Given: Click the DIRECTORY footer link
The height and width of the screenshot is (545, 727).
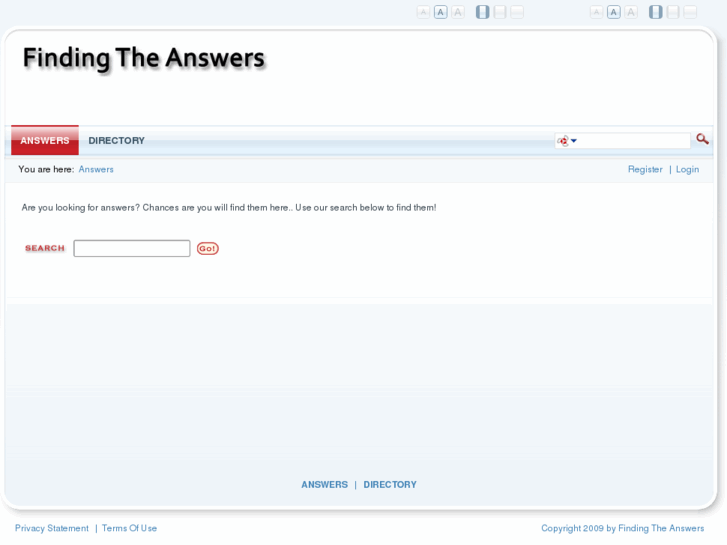Looking at the screenshot, I should tap(390, 485).
